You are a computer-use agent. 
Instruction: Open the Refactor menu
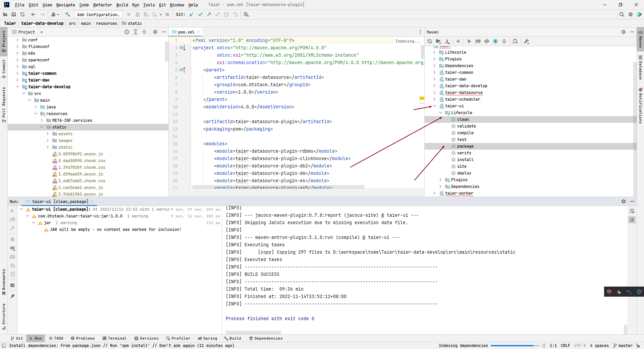point(102,5)
